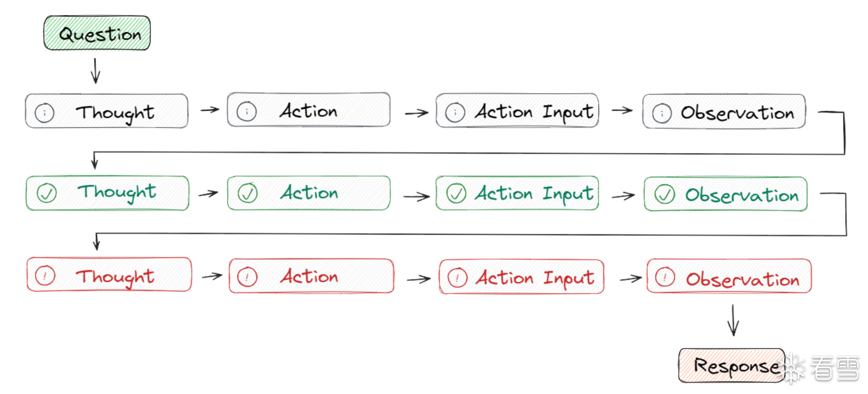The height and width of the screenshot is (394, 868).
Task: Click the green Thought label text
Action: (x=117, y=193)
